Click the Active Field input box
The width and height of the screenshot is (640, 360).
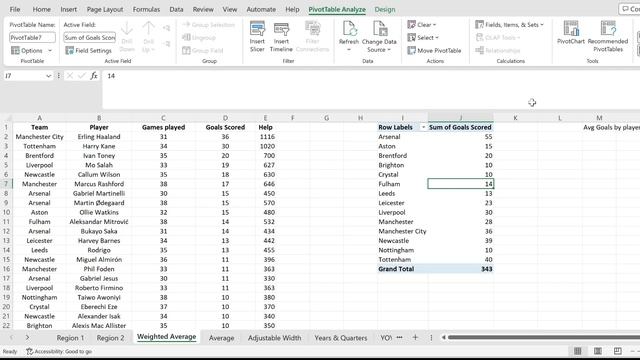(x=89, y=38)
